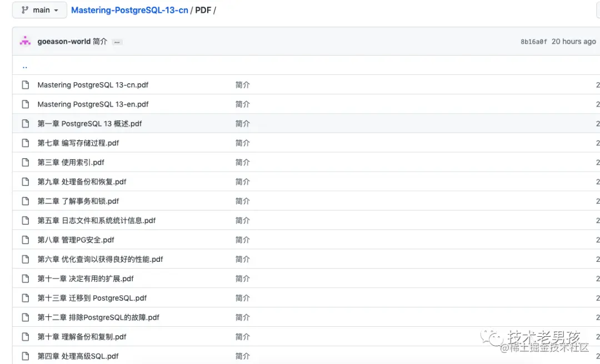The image size is (600, 364).
Task: Open 简介 commit link for 第一章 PostgreSQL 13 概述.pdf
Action: point(243,124)
